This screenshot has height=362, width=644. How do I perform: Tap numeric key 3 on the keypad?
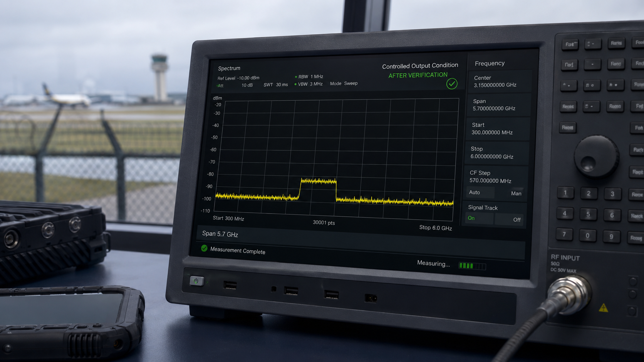tap(612, 194)
